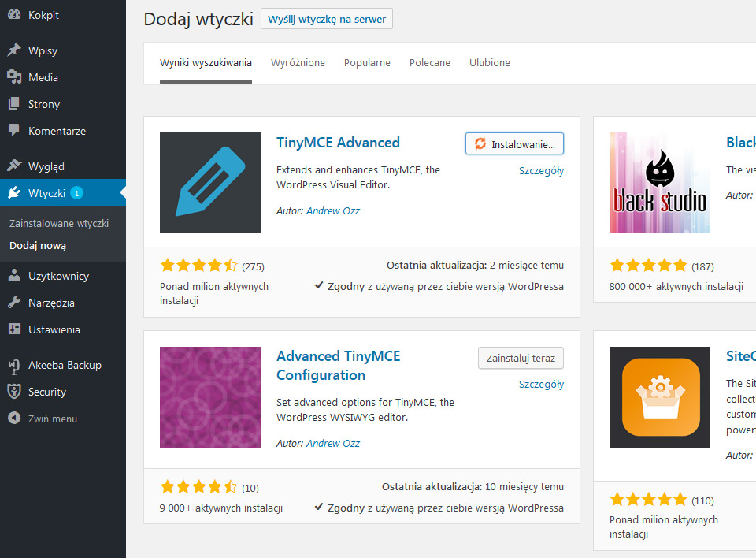Switch to Polecane tab
This screenshot has width=756, height=558.
[430, 63]
